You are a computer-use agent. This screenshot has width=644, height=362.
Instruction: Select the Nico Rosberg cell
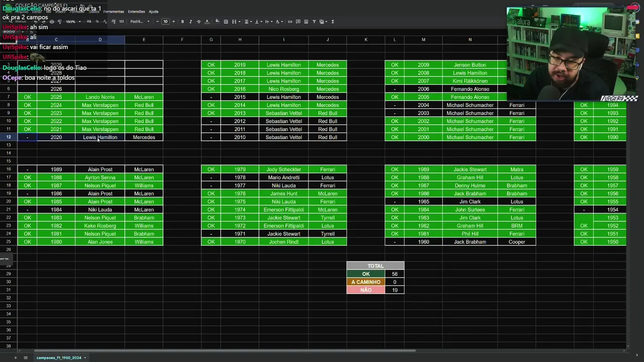(284, 89)
